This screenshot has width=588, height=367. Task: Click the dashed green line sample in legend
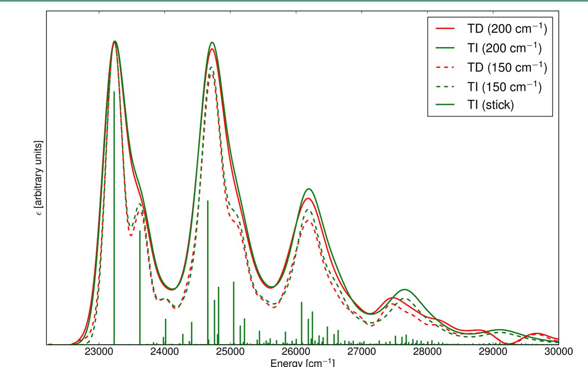point(445,86)
